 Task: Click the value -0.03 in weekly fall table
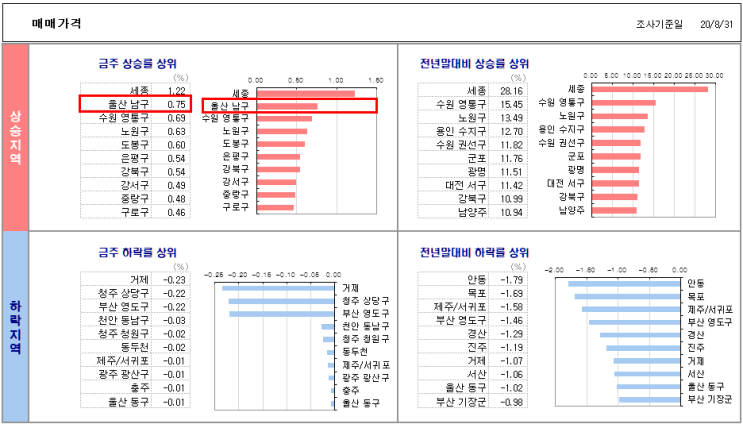[x=174, y=320]
